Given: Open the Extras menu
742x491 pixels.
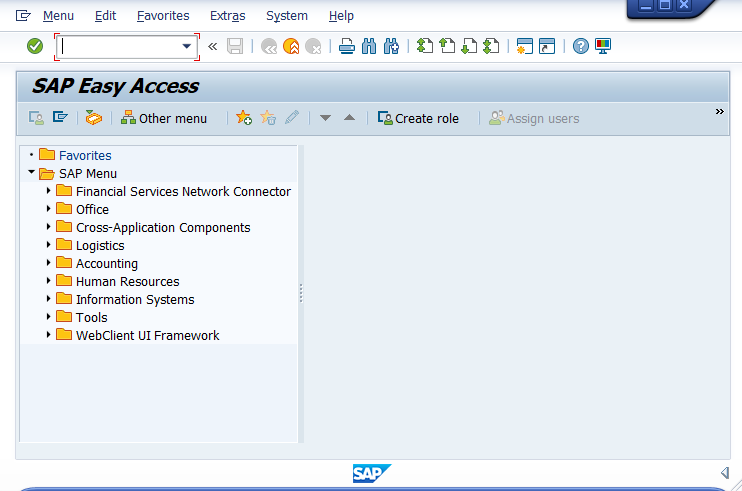Looking at the screenshot, I should pyautogui.click(x=228, y=16).
